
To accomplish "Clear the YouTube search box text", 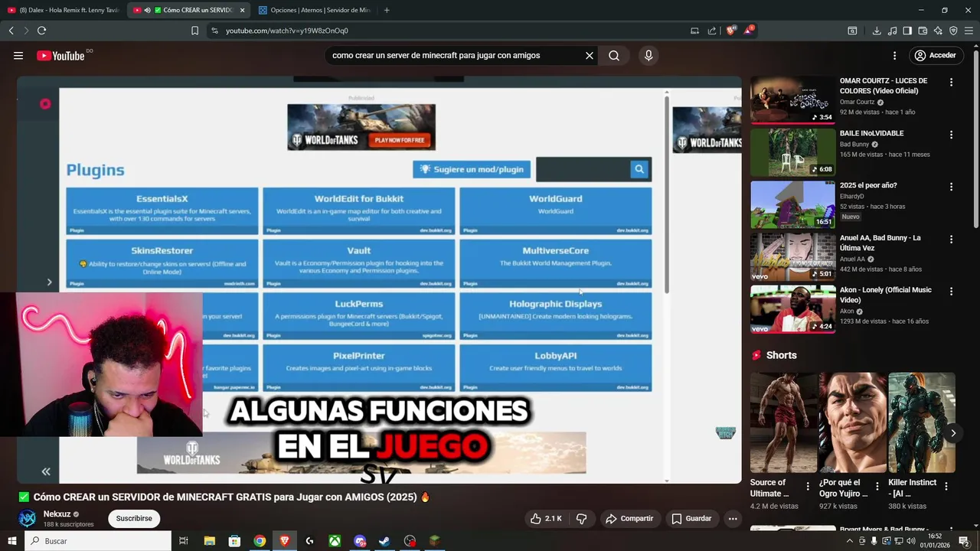I will point(590,56).
